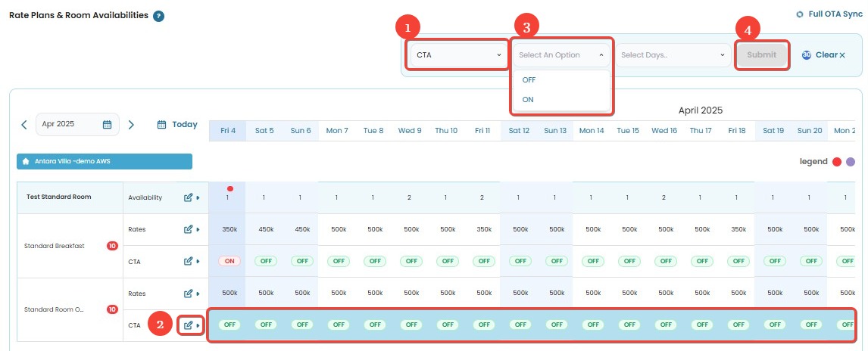Toggle Standard Room O... CTA OFF on Tue 15
This screenshot has width=868, height=351.
pyautogui.click(x=629, y=325)
